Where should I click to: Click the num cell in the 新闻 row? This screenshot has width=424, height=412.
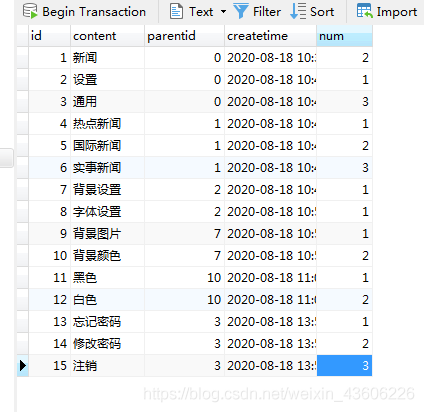[344, 58]
